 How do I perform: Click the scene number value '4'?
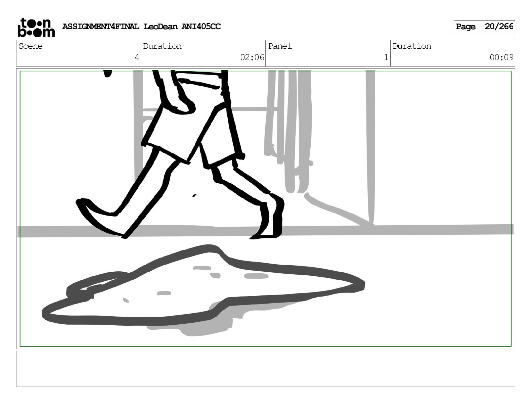pyautogui.click(x=137, y=57)
